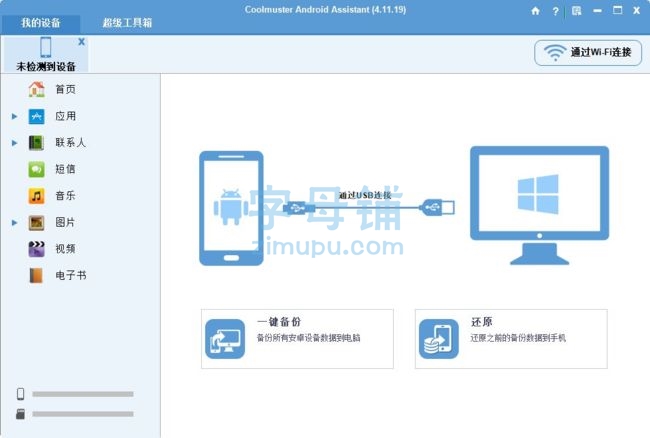Click the SD card storage progress bar

coord(83,414)
